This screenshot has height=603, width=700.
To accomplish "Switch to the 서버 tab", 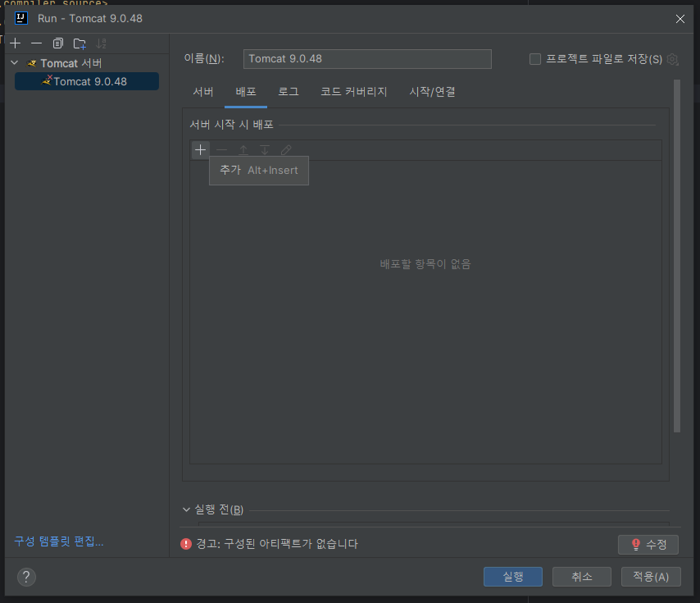I will point(204,92).
